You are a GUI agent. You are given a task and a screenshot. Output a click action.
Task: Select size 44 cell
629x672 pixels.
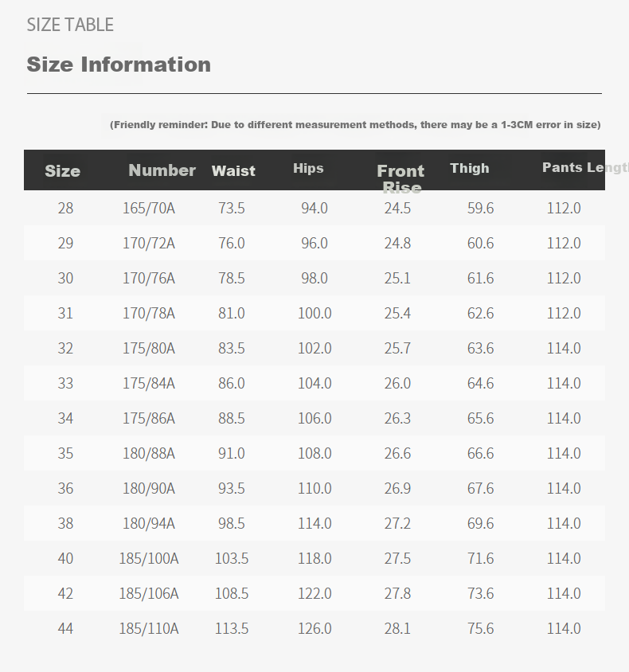[x=65, y=629]
